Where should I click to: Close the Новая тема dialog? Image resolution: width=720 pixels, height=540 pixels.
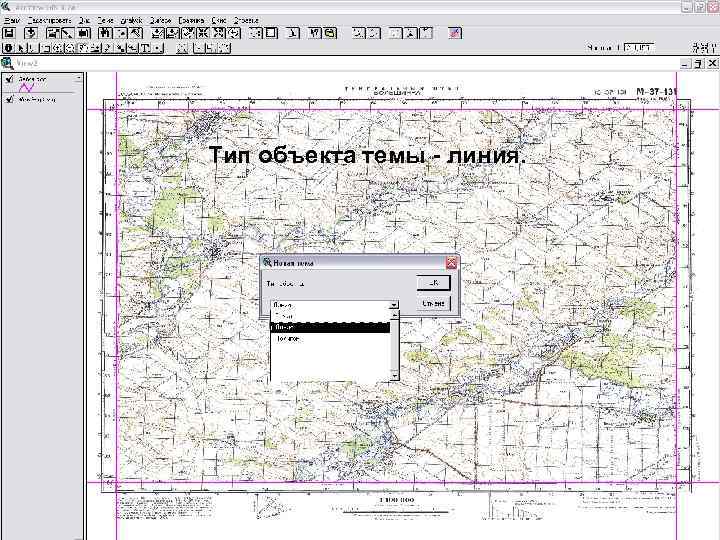point(451,263)
